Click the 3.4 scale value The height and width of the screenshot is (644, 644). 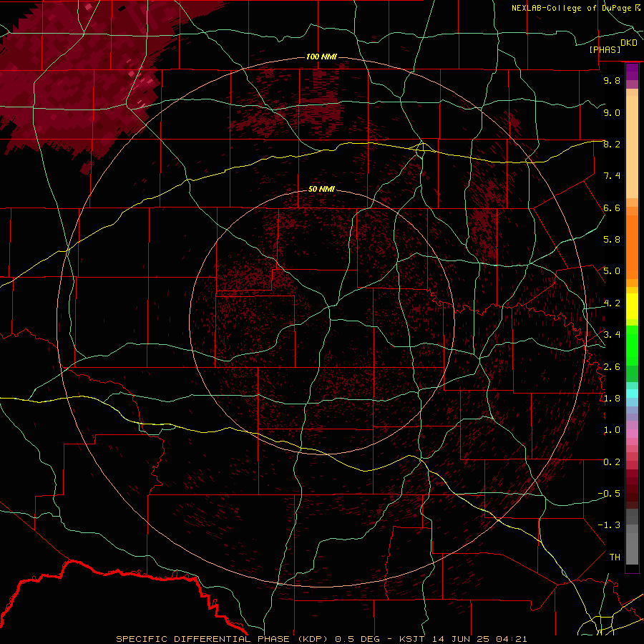pos(612,335)
